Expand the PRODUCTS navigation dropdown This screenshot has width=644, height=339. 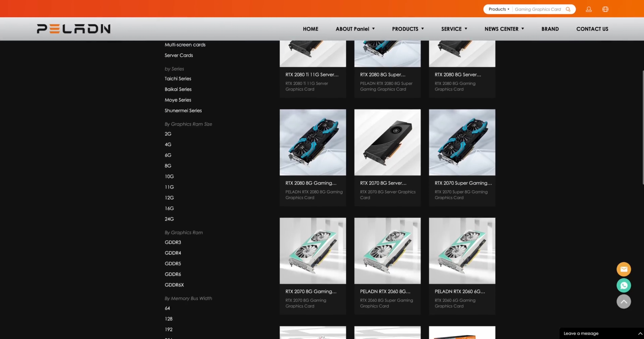coord(408,29)
